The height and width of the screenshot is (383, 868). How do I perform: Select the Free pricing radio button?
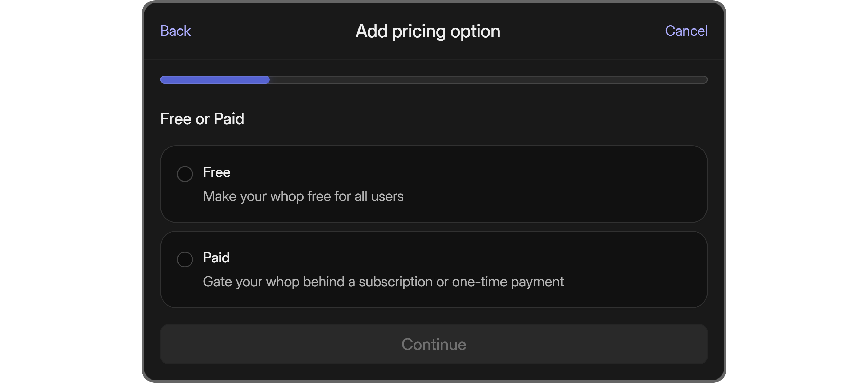click(x=185, y=174)
